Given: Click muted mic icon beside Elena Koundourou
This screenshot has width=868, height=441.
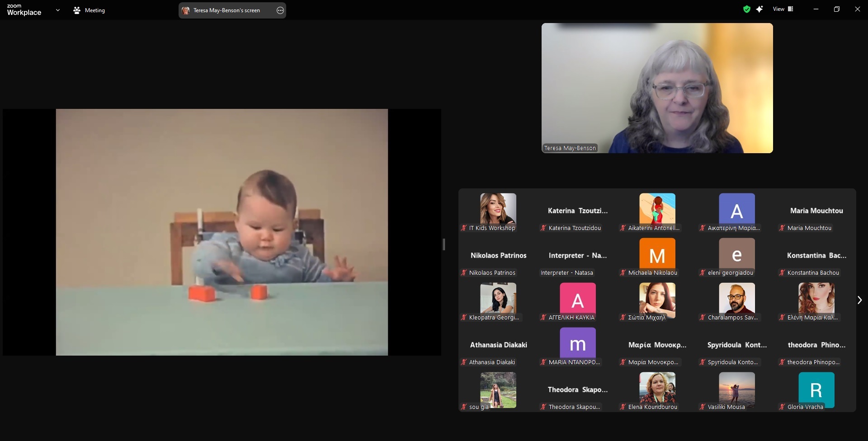Looking at the screenshot, I should coord(623,407).
